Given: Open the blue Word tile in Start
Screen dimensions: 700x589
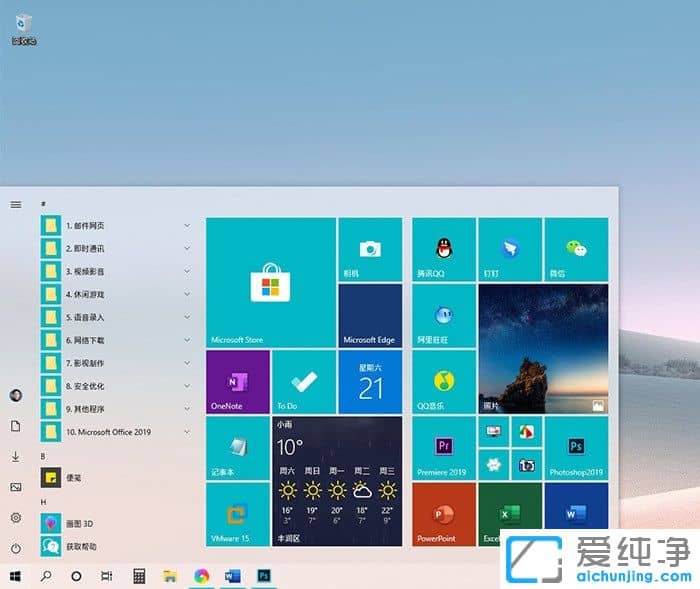Looking at the screenshot, I should [576, 507].
